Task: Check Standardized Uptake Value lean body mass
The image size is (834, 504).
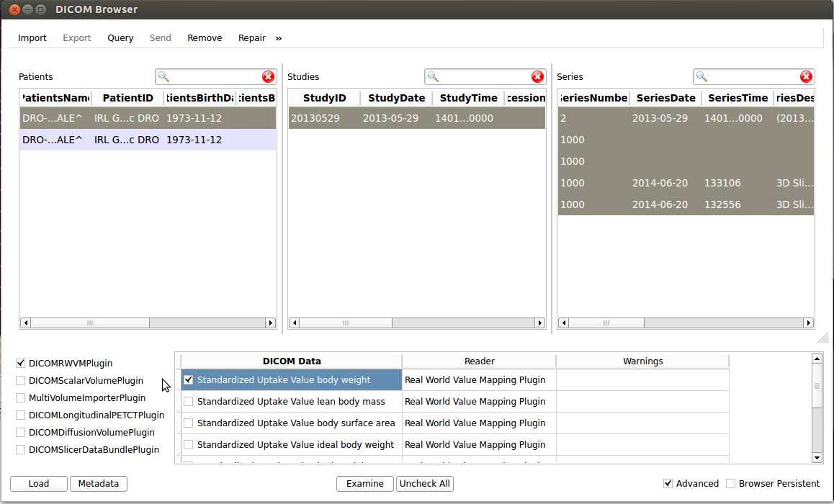Action: click(189, 402)
